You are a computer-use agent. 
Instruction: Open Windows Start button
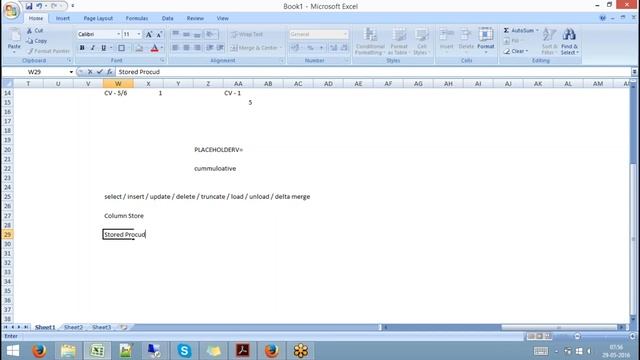tap(13, 351)
